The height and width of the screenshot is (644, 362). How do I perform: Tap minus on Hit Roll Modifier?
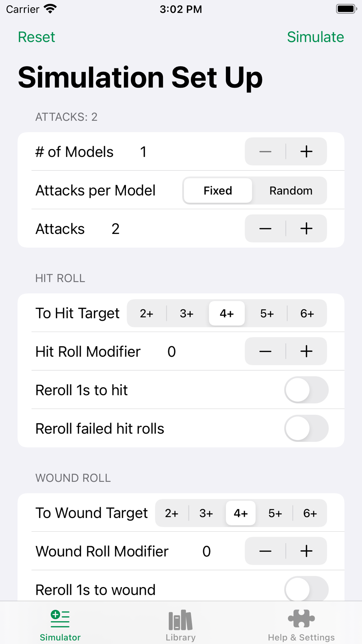(265, 351)
